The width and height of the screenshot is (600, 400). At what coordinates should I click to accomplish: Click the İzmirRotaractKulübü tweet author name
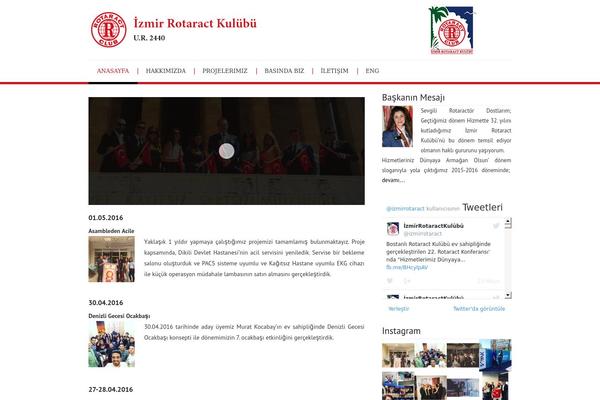(433, 226)
